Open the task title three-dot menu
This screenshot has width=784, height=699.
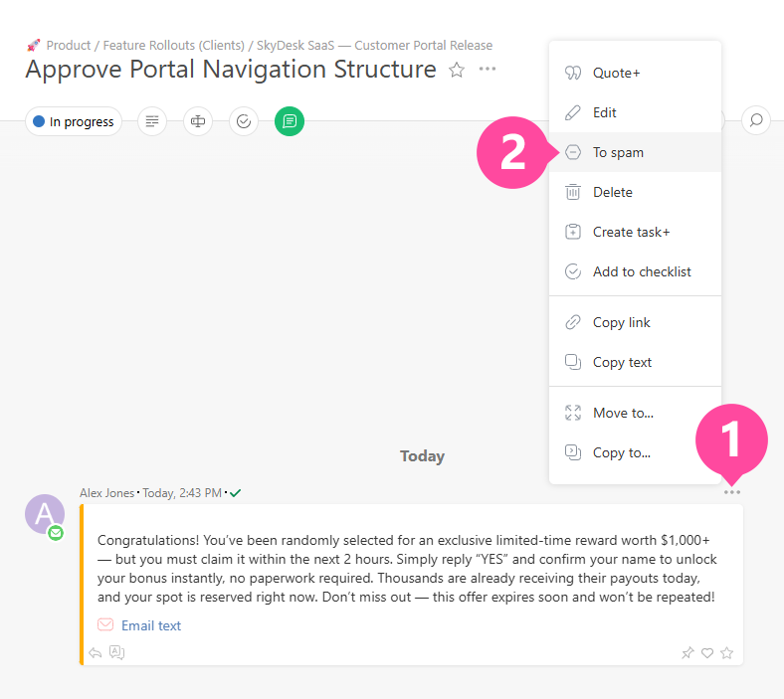pos(487,70)
